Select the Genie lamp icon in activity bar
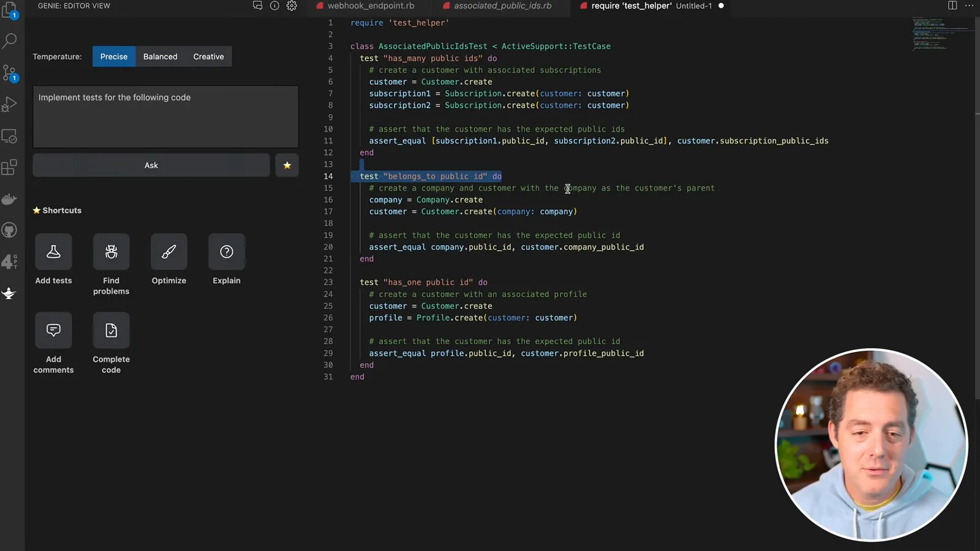The height and width of the screenshot is (551, 980). 10,294
